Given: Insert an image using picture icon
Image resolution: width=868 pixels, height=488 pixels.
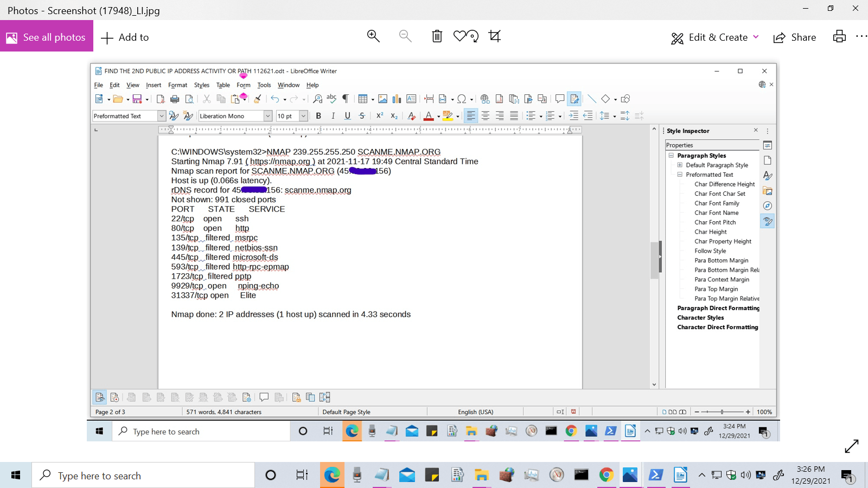Looking at the screenshot, I should pyautogui.click(x=382, y=99).
